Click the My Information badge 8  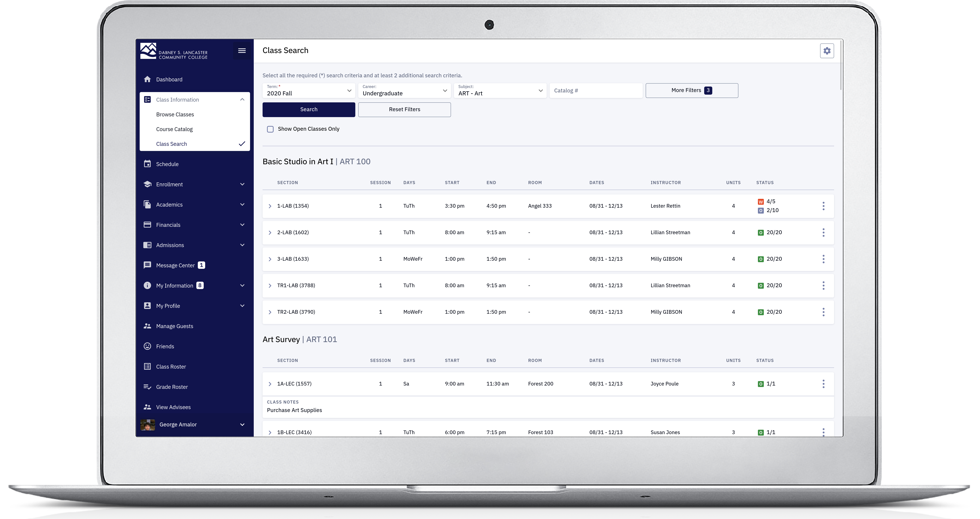click(200, 285)
